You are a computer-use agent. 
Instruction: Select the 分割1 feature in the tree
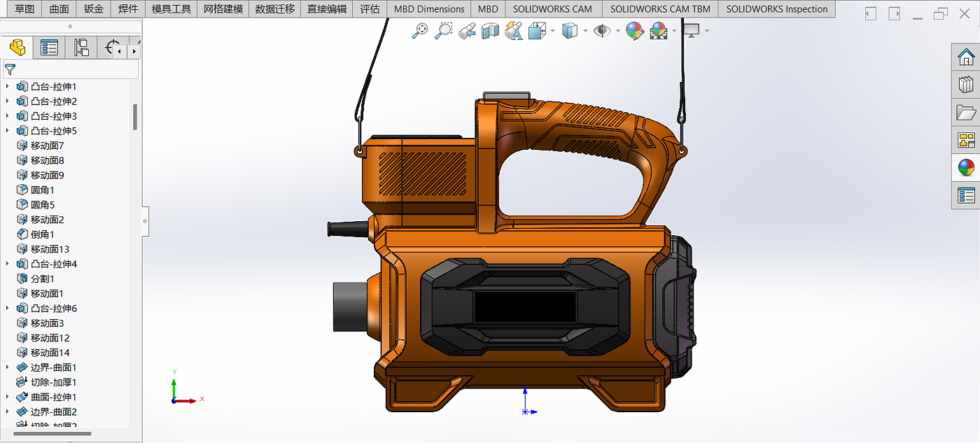[x=42, y=279]
